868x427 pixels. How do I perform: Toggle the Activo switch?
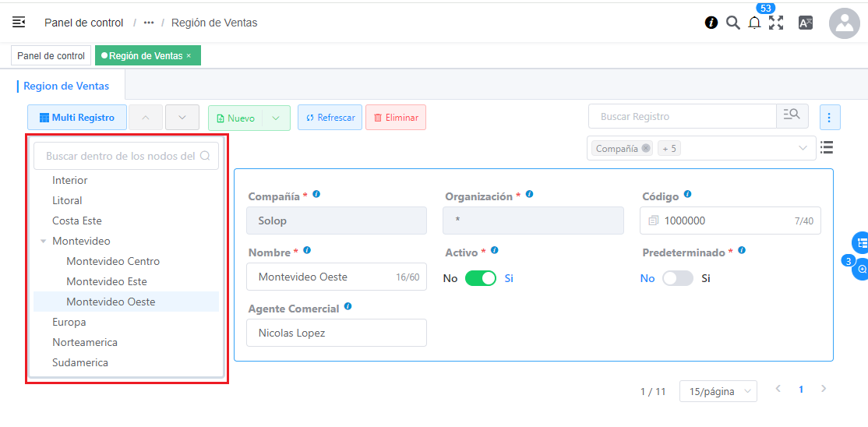click(x=480, y=278)
